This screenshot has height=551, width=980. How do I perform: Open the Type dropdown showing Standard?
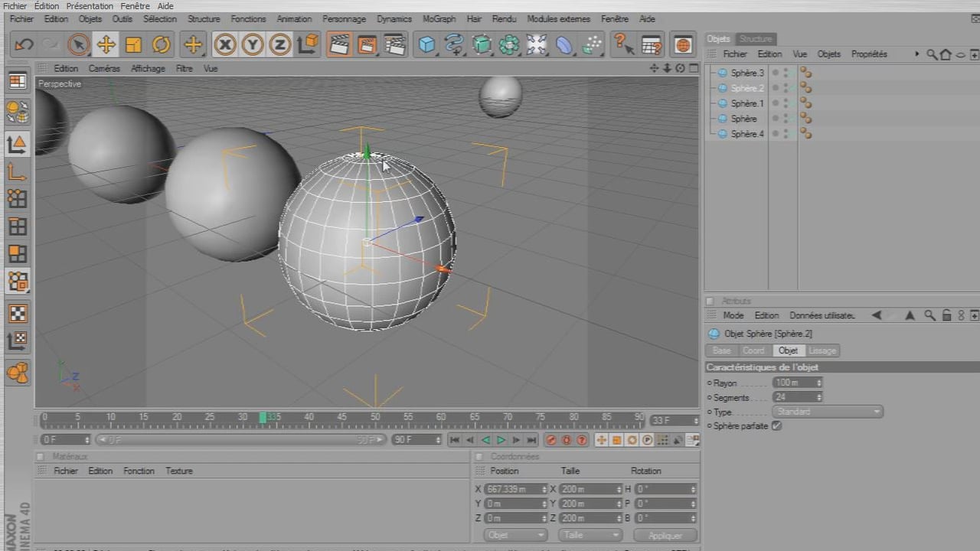coord(827,412)
